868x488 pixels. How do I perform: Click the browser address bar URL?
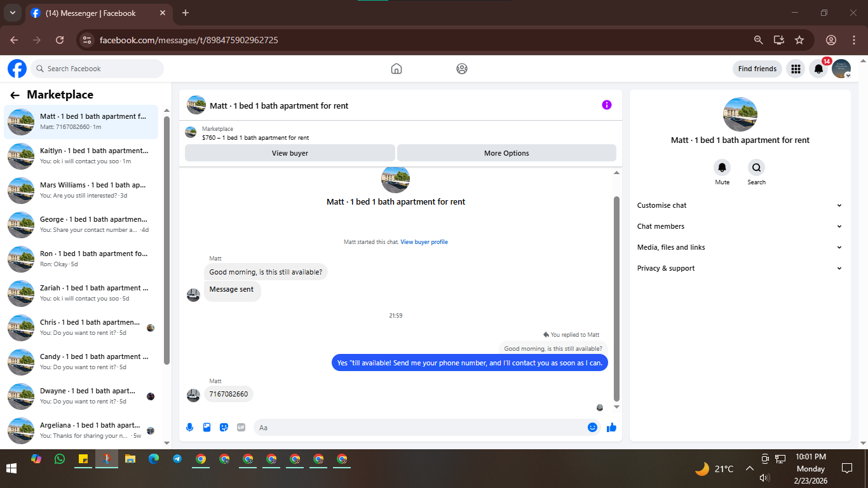click(189, 40)
